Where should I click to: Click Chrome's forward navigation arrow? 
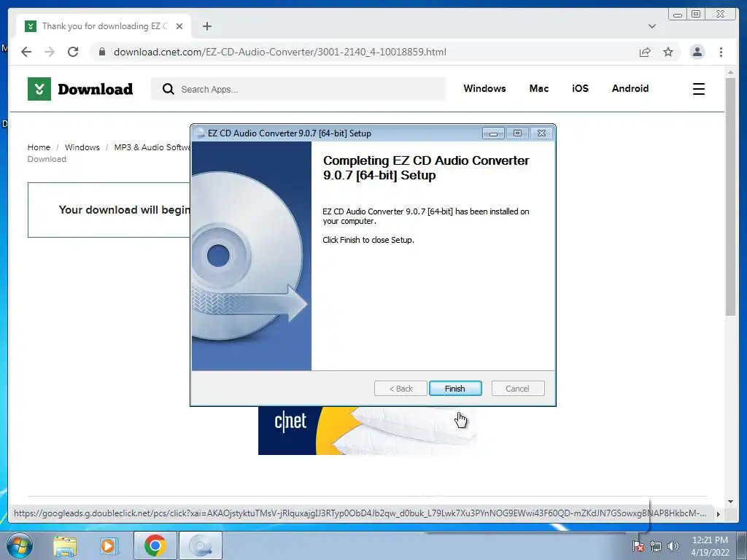click(50, 52)
